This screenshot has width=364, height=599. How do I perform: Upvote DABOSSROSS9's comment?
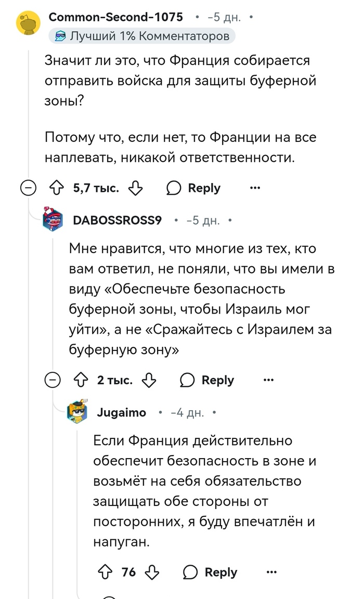point(80,381)
